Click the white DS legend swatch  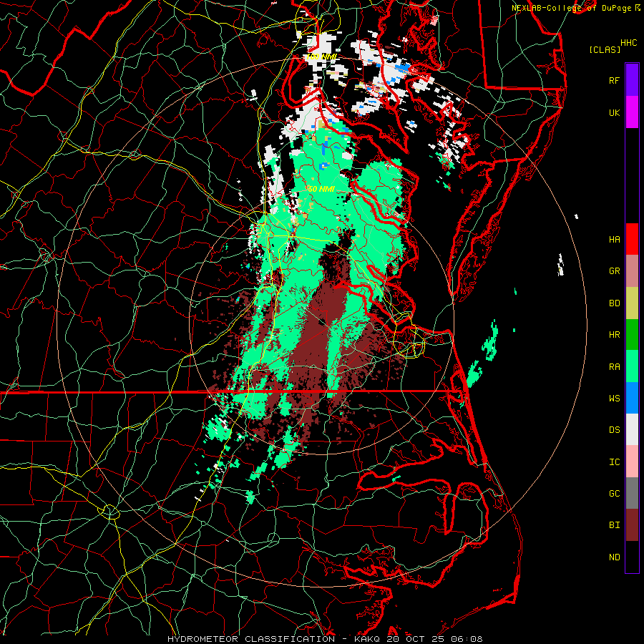(632, 429)
